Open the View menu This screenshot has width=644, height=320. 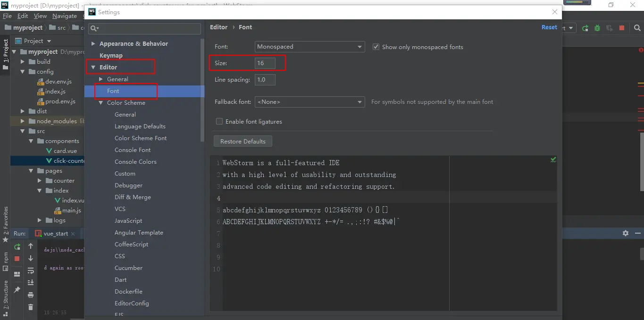click(x=40, y=16)
